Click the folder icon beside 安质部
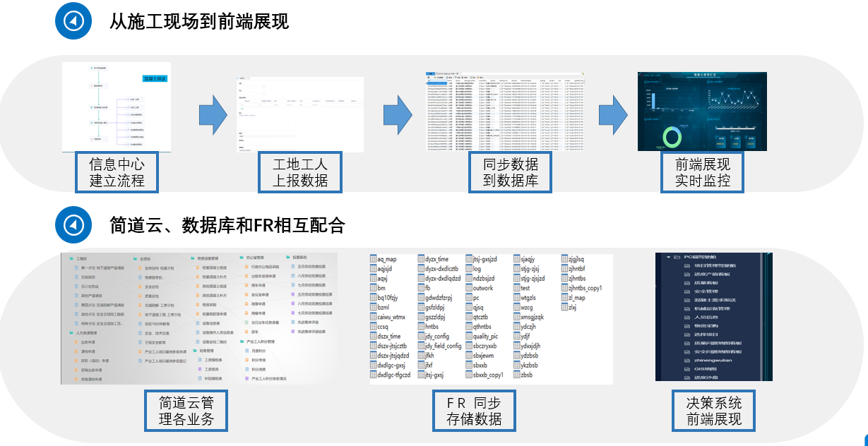Screen dimensions: 868x446 coord(134,258)
